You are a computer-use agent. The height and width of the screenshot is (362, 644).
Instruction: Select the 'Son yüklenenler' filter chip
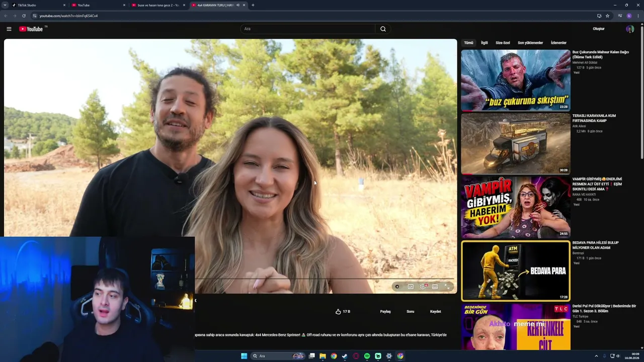(x=530, y=43)
